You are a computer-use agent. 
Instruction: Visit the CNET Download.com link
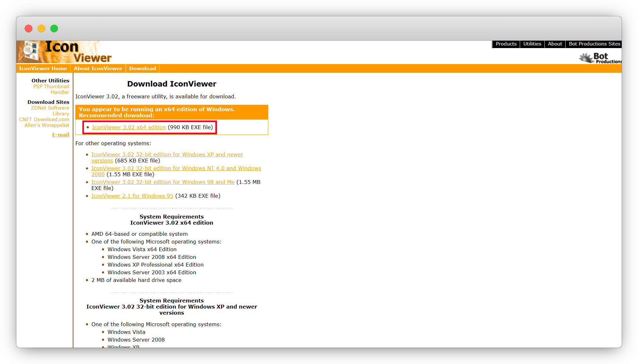point(44,120)
